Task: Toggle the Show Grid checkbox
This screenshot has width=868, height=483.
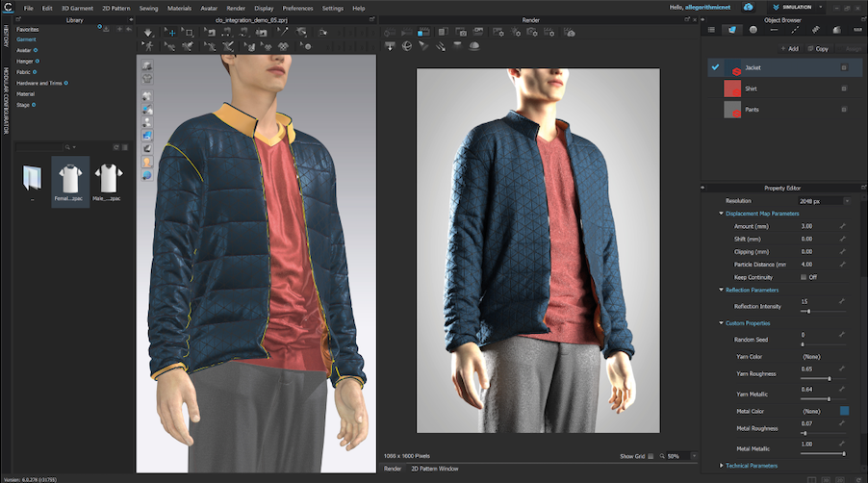Action: click(651, 456)
